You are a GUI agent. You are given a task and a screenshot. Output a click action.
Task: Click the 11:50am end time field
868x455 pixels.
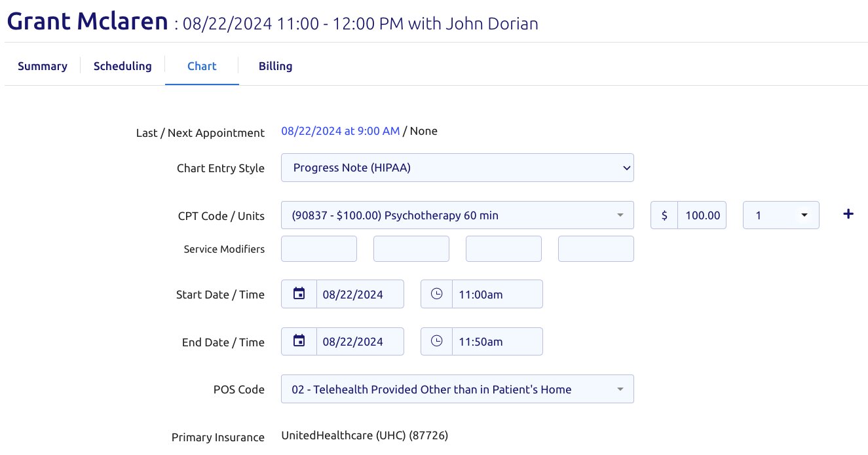[497, 341]
